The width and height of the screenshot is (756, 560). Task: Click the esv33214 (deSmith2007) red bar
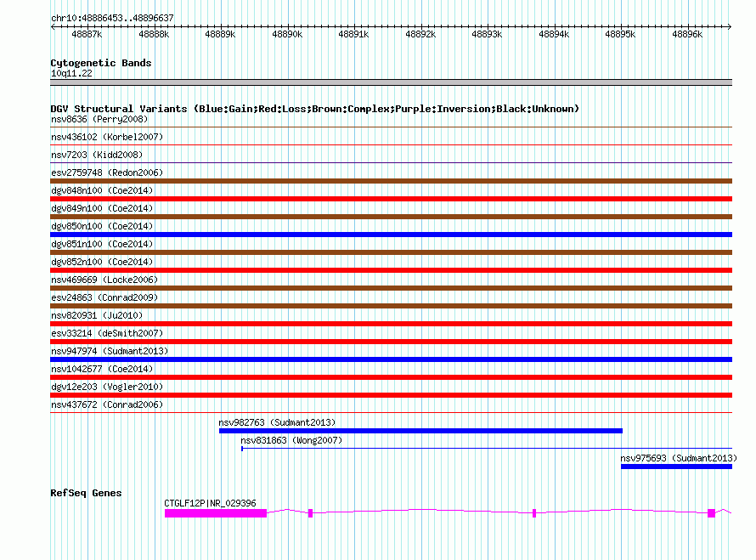(391, 342)
